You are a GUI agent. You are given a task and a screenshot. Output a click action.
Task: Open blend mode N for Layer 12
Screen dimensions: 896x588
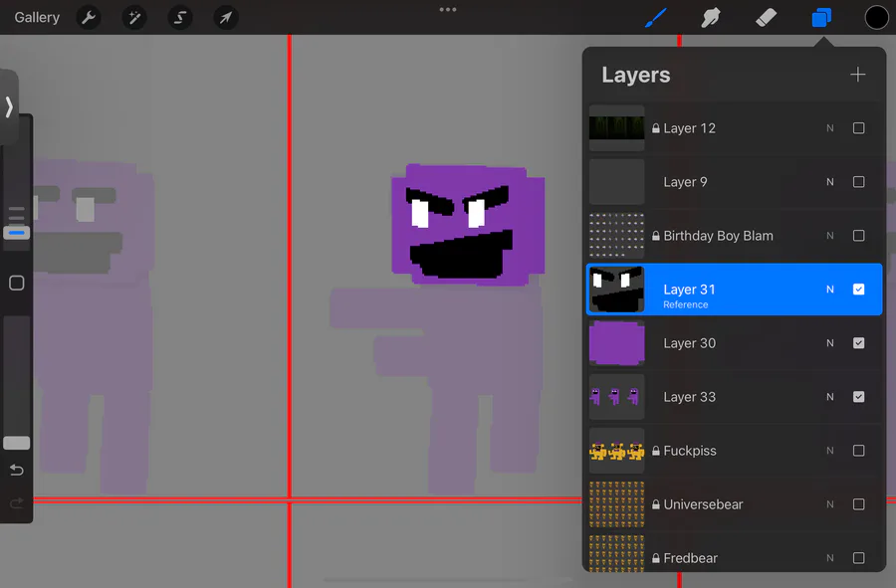pos(829,128)
